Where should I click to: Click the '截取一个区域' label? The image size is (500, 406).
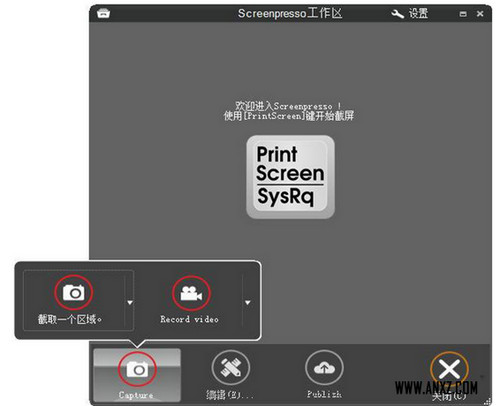70,319
